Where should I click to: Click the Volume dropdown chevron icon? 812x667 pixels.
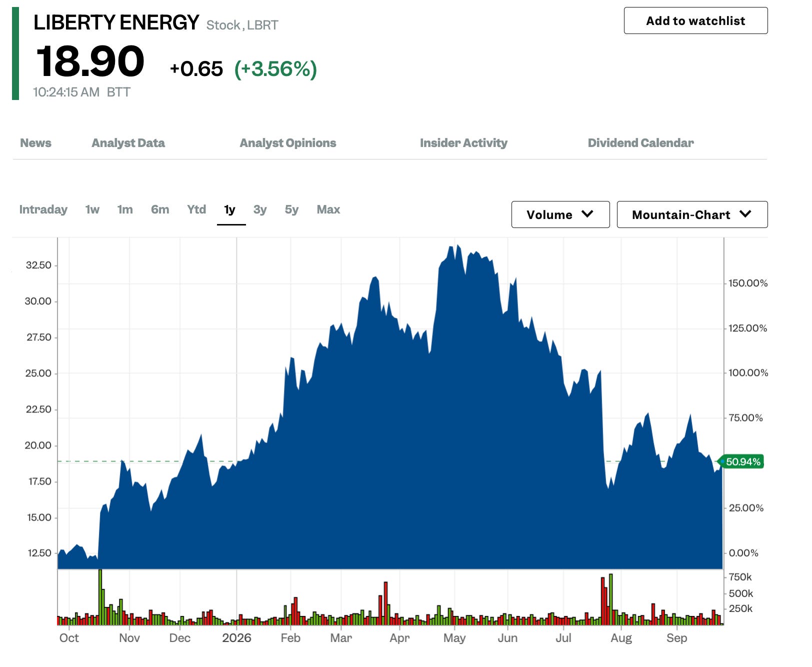pos(587,214)
